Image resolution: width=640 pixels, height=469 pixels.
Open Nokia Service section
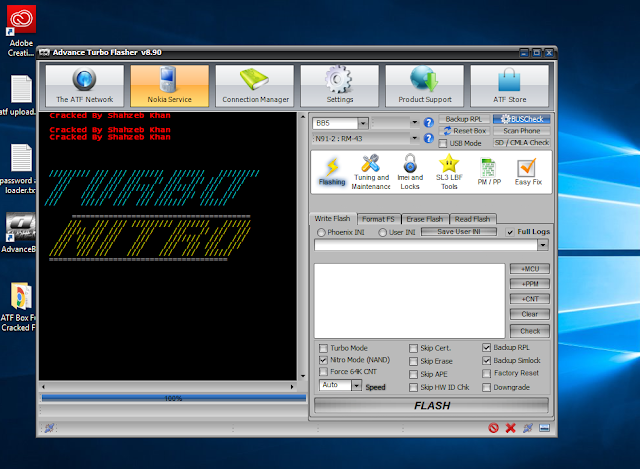point(169,86)
